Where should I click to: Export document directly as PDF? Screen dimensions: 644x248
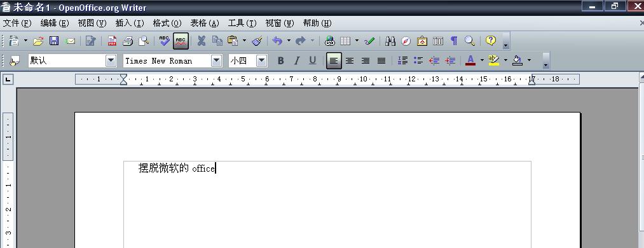[x=112, y=41]
